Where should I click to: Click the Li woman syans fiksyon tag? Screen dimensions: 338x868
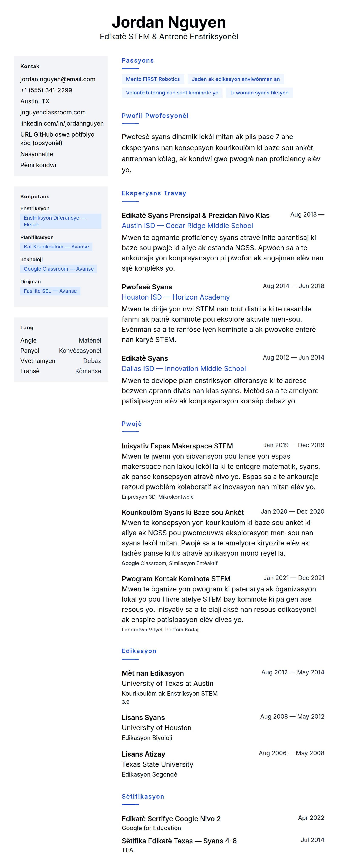[x=259, y=93]
